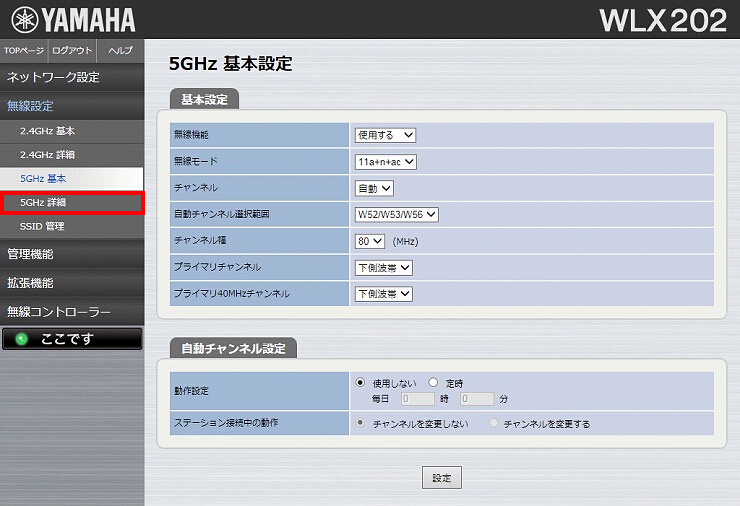
Task: Open the 無線コントローラー menu
Action: point(72,312)
